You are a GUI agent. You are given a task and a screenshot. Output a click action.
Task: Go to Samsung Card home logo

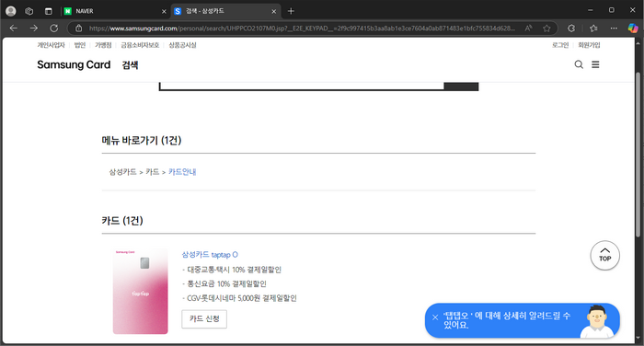(74, 65)
